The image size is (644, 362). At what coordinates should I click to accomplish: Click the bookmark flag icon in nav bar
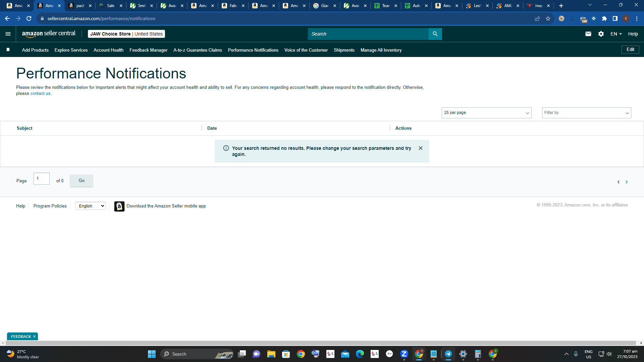point(8,50)
